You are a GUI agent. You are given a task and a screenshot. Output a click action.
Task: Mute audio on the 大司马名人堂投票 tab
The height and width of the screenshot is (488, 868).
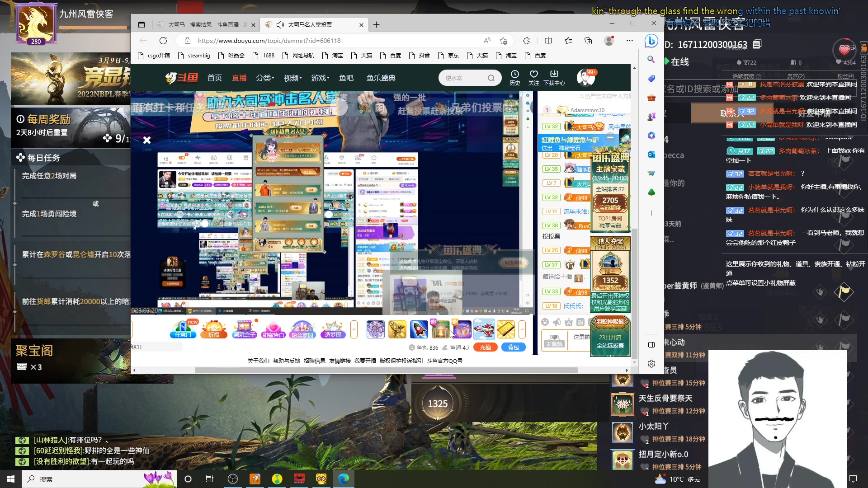(x=280, y=25)
